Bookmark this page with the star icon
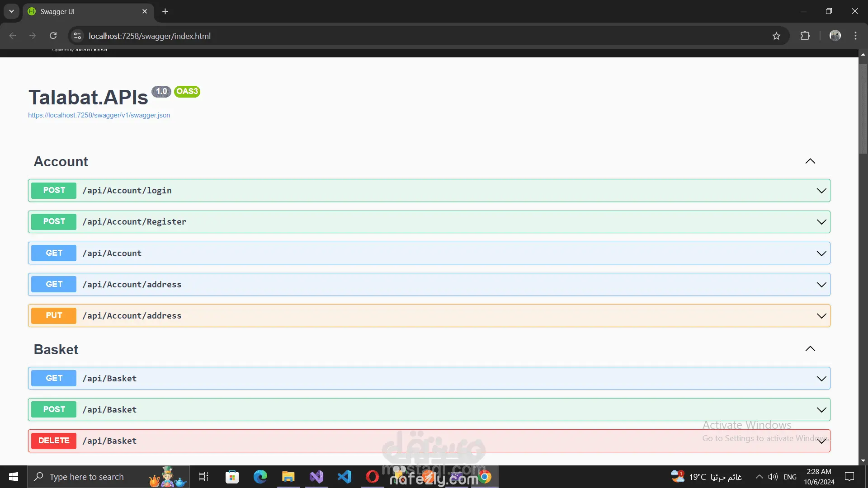The height and width of the screenshot is (488, 868). tap(776, 36)
